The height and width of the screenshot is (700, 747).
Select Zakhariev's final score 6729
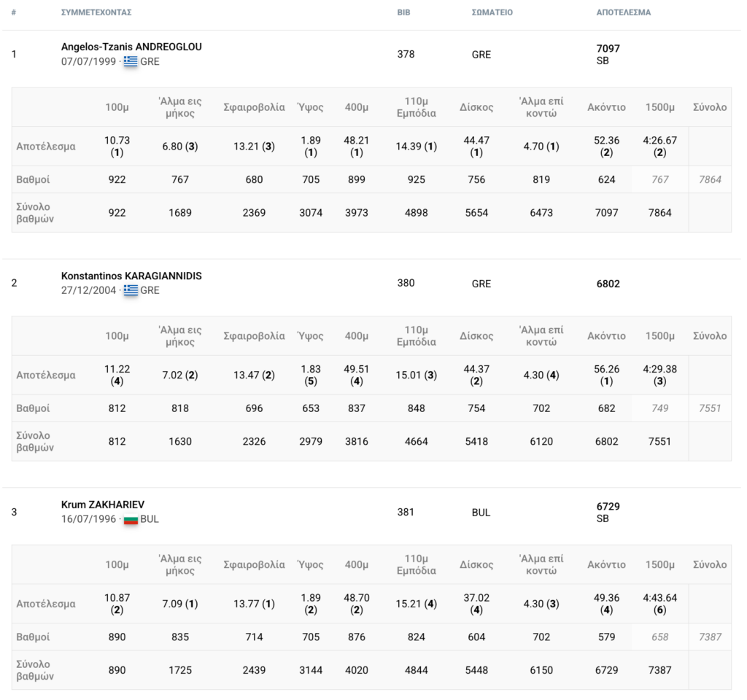(608, 506)
